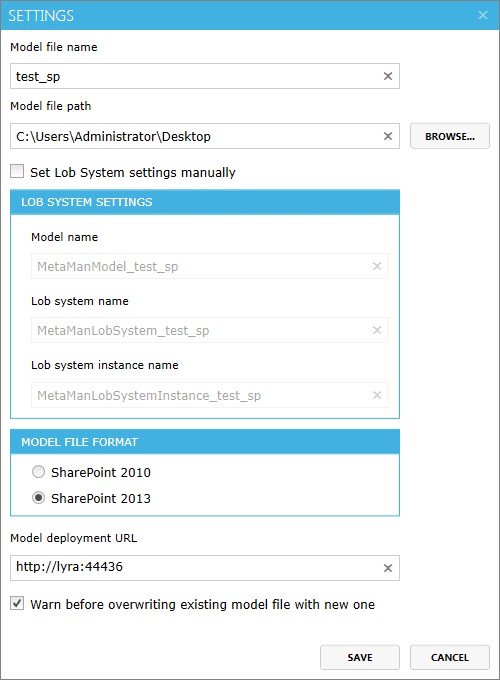500x680 pixels.
Task: Clear the Model name field
Action: pos(377,266)
